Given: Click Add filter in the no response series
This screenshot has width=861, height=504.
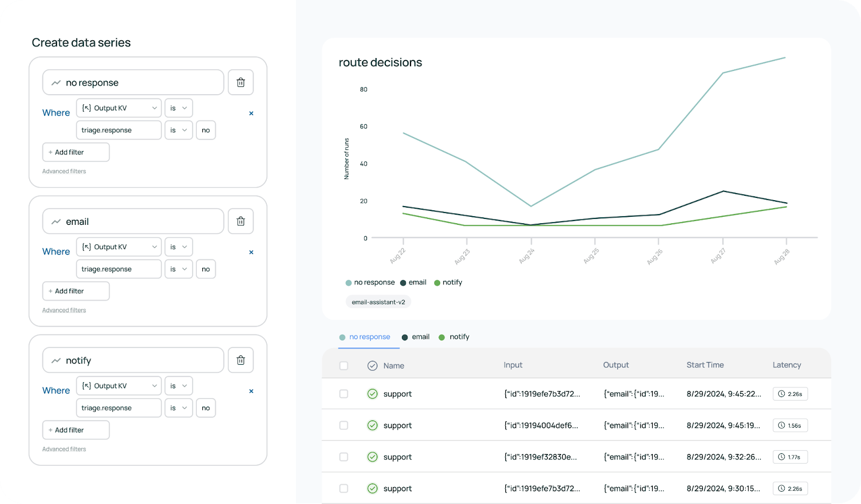Looking at the screenshot, I should 76,152.
